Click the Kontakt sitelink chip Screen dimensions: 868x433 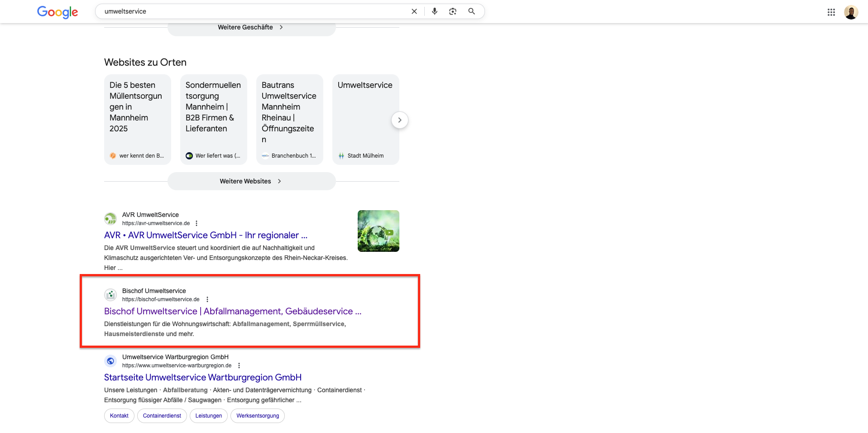(119, 416)
